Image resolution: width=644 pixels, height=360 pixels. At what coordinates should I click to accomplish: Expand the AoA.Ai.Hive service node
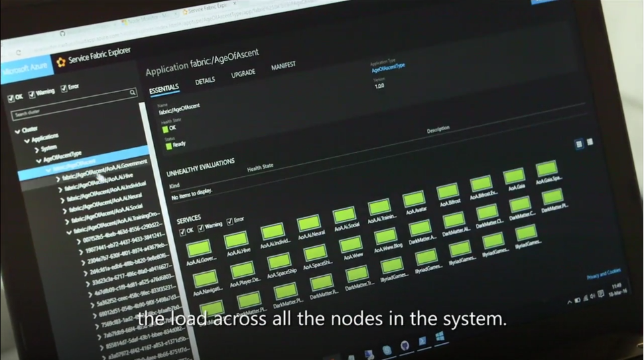(60, 189)
